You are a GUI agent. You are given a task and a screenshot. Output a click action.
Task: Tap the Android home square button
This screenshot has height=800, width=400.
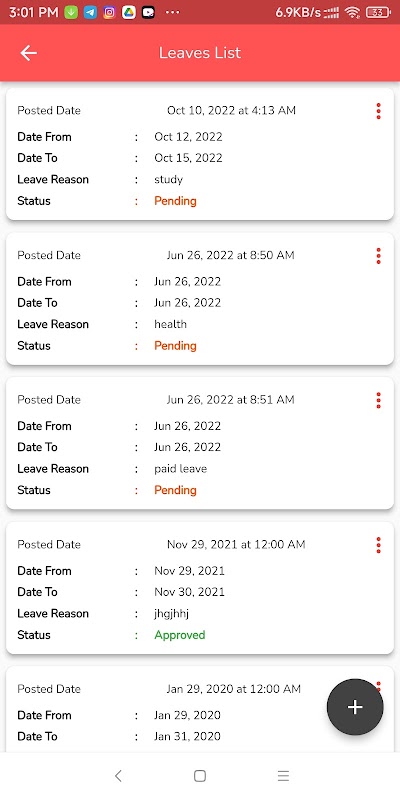200,776
